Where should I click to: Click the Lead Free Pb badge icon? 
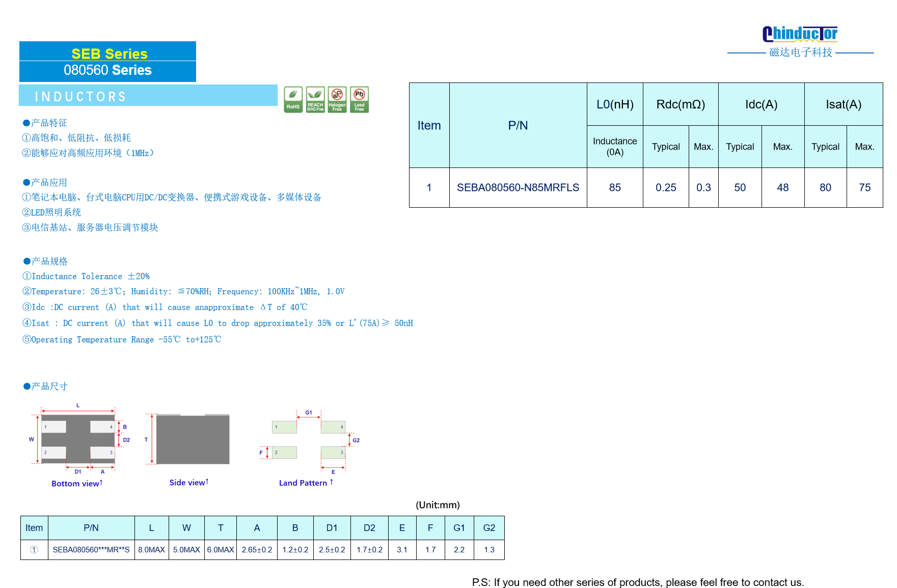pyautogui.click(x=359, y=99)
